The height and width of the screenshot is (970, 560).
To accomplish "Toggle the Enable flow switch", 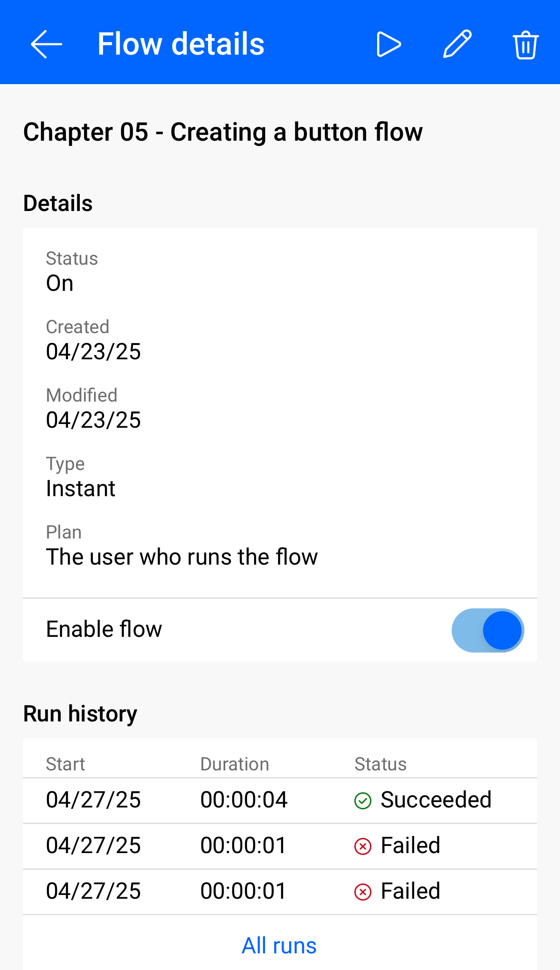I will tap(487, 630).
